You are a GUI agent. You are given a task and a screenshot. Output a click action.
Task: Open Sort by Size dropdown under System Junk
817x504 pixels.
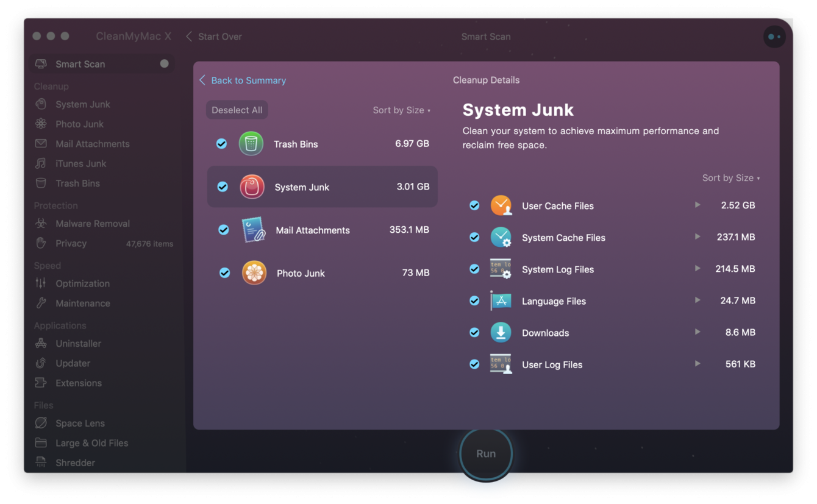pos(731,178)
